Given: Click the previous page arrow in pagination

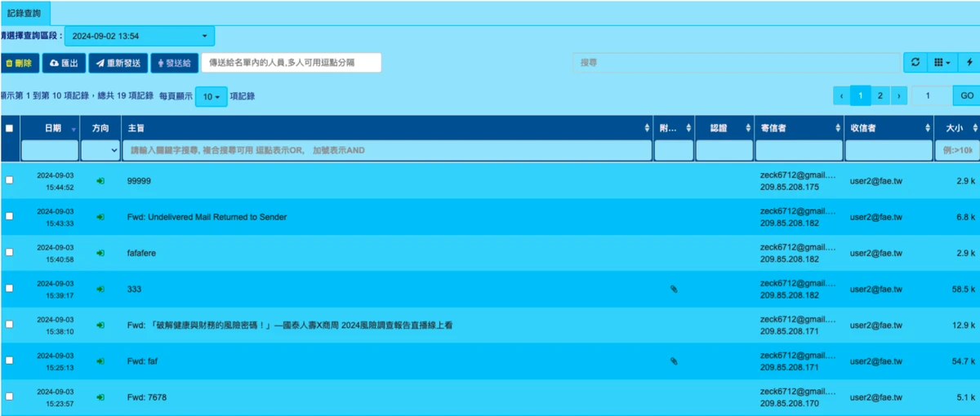Looking at the screenshot, I should click(841, 95).
